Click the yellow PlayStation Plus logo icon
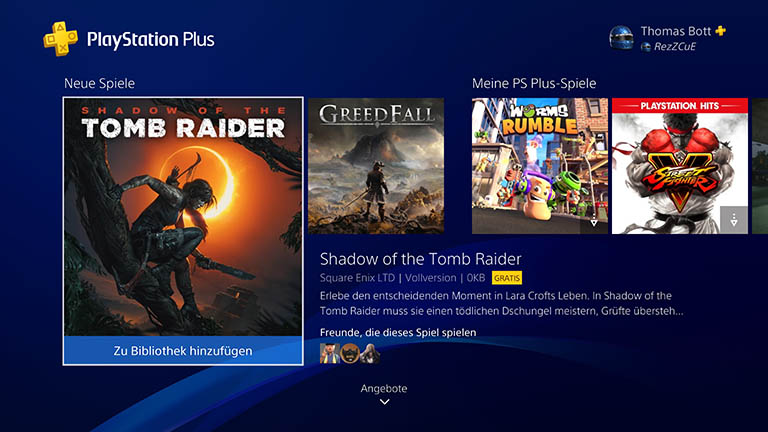The image size is (768, 432). click(60, 39)
